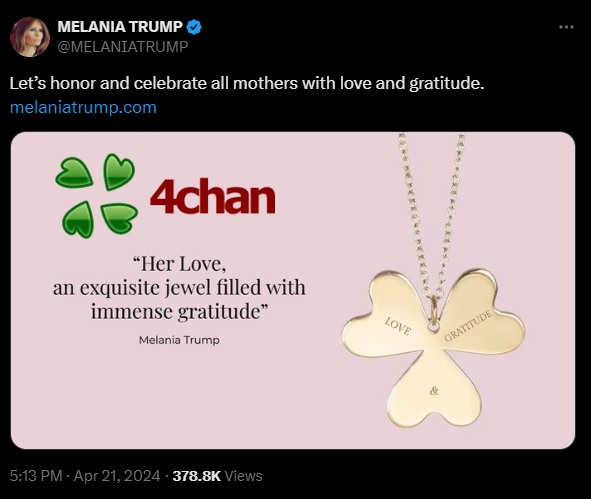The image size is (591, 499).
Task: Open the pink attached image card
Action: pyautogui.click(x=293, y=290)
